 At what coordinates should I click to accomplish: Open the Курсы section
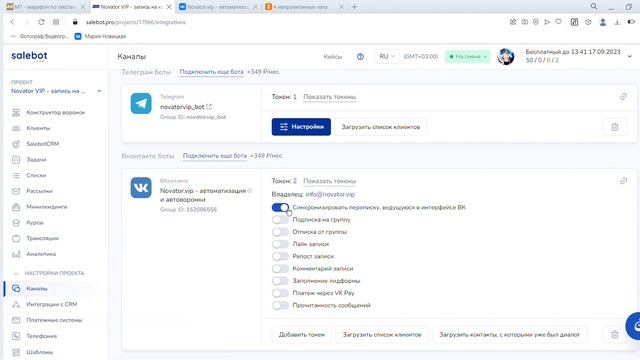coord(35,222)
